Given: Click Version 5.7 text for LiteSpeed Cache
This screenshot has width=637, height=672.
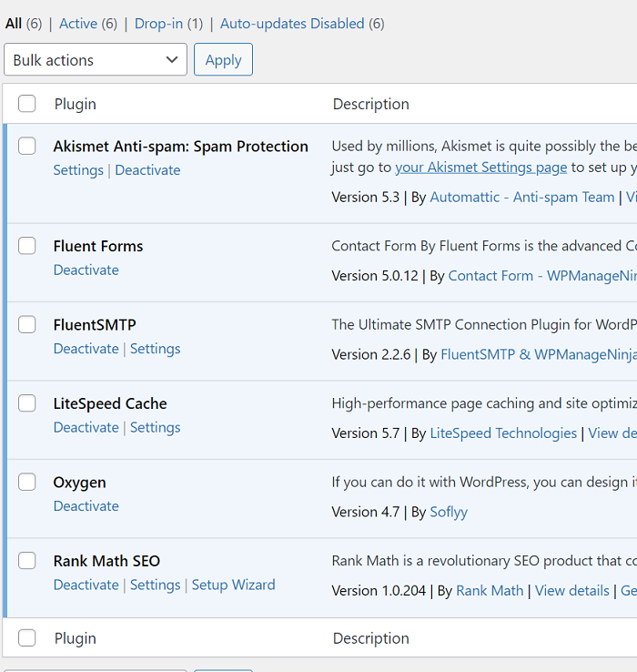Looking at the screenshot, I should (366, 433).
